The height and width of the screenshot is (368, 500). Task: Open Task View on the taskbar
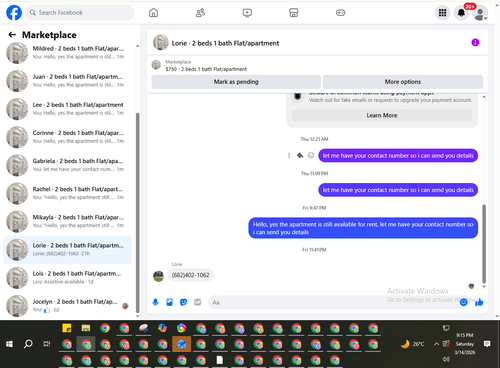pyautogui.click(x=47, y=344)
